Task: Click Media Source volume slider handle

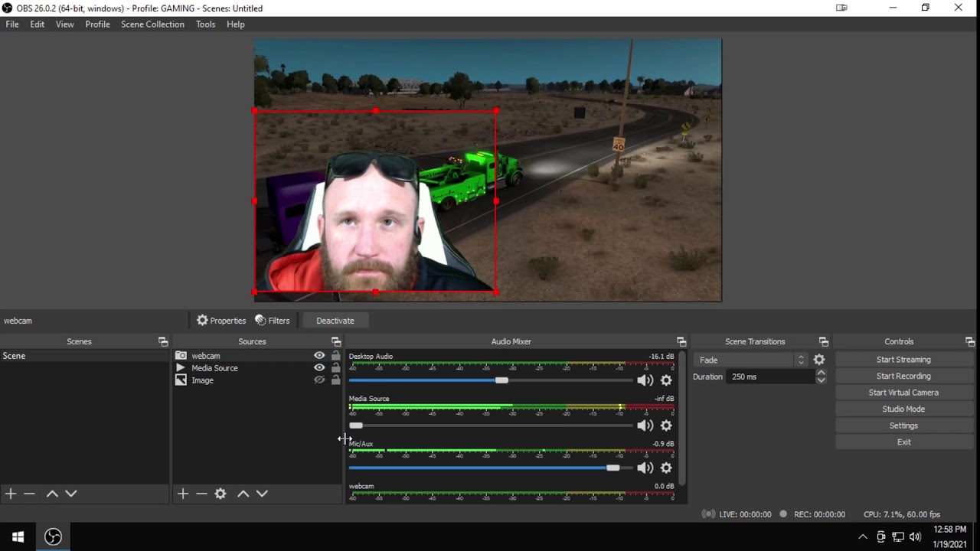Action: [356, 425]
